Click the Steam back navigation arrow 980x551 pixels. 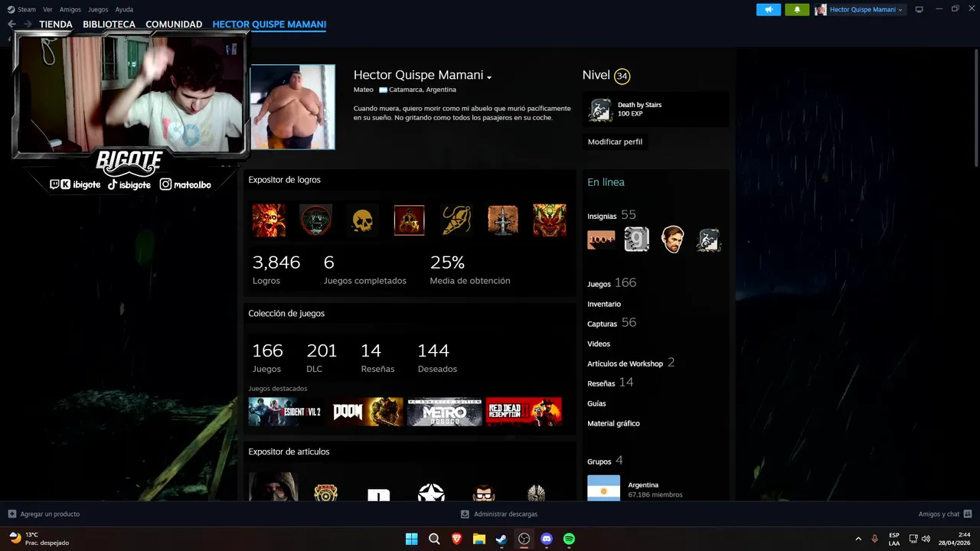point(11,24)
